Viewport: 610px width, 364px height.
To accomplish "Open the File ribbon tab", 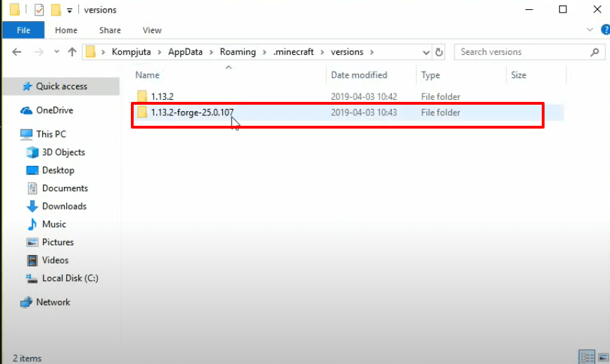I will click(23, 30).
